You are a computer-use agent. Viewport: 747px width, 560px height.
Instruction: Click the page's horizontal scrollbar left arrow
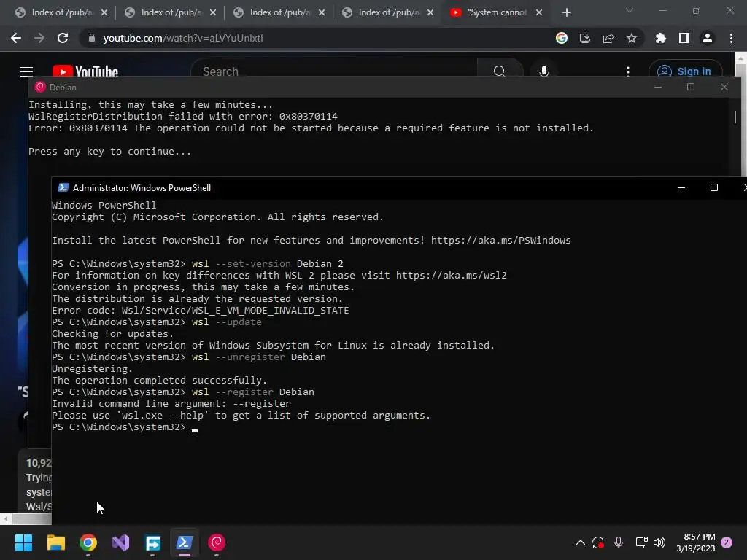tap(6, 518)
